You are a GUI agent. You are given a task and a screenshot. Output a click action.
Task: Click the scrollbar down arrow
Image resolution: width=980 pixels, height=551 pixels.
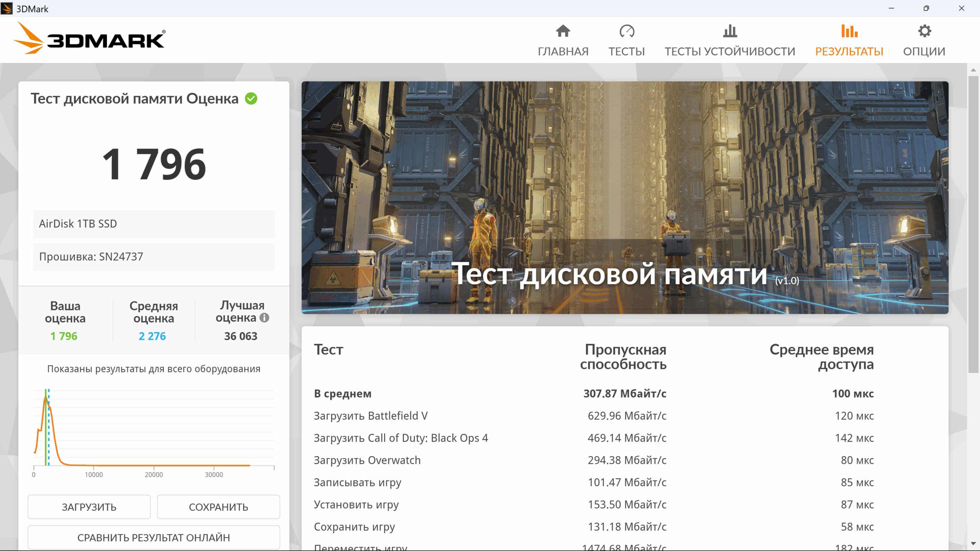click(x=973, y=543)
